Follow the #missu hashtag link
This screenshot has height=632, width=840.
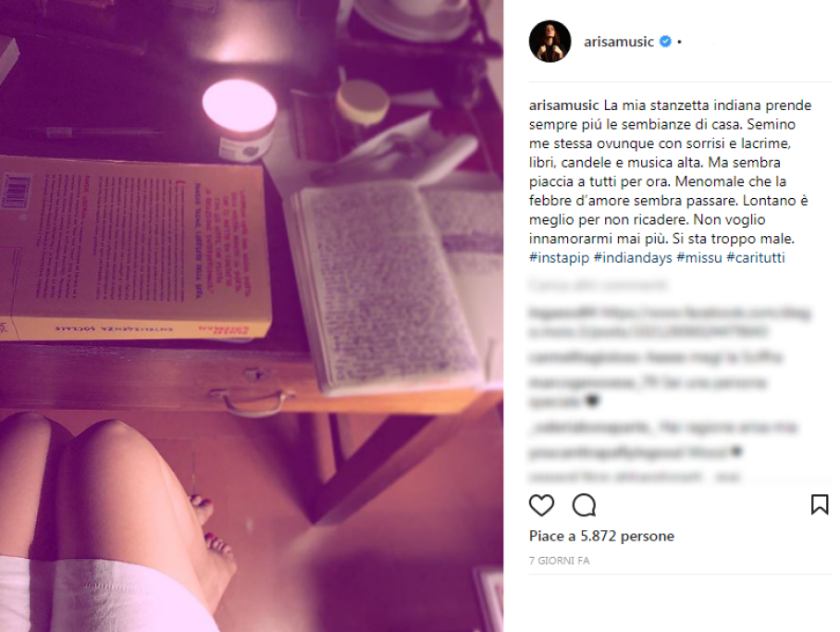699,258
